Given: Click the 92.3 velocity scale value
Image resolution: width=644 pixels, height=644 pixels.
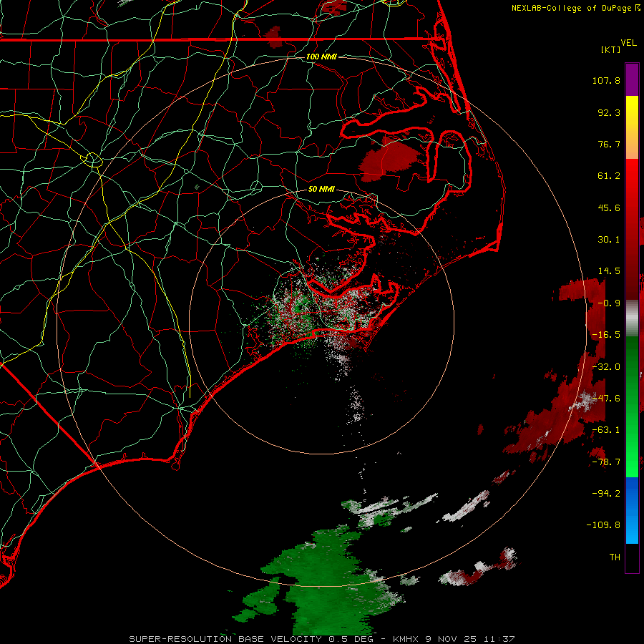Looking at the screenshot, I should click(x=609, y=112).
